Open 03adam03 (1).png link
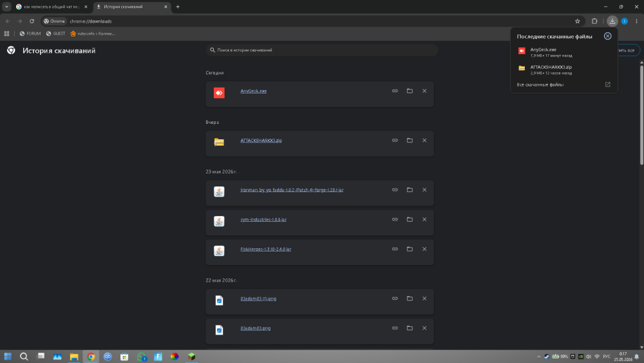 tap(258, 299)
